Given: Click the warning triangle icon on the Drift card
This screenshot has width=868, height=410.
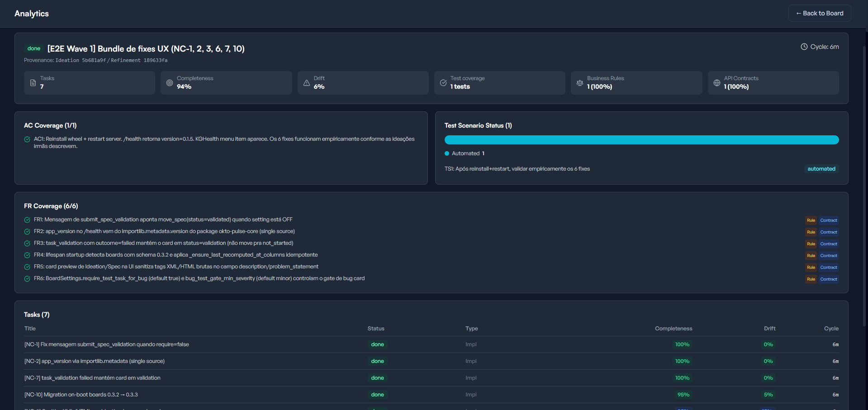Looking at the screenshot, I should pos(307,83).
